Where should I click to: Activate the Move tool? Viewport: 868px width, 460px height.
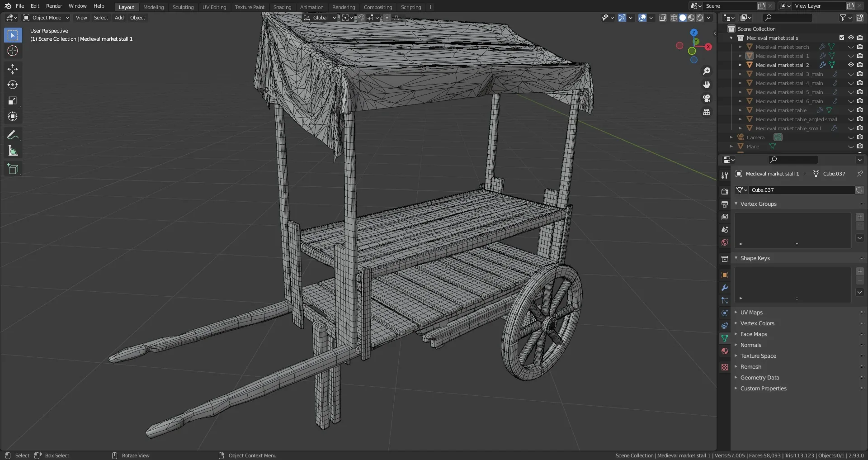pos(13,69)
